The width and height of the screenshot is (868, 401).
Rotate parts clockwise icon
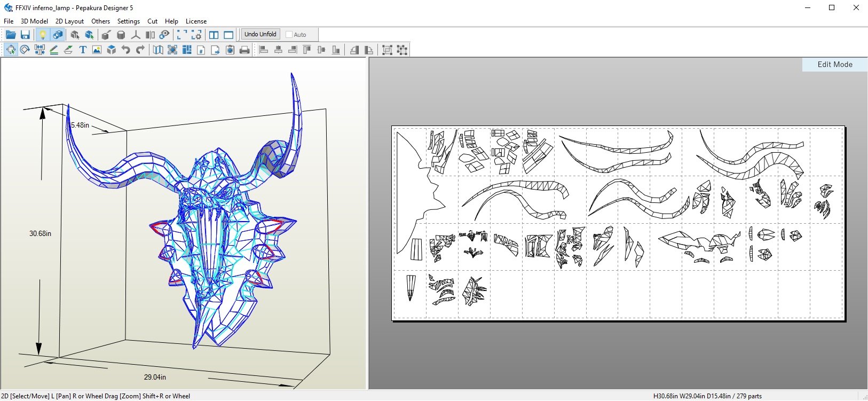[369, 50]
